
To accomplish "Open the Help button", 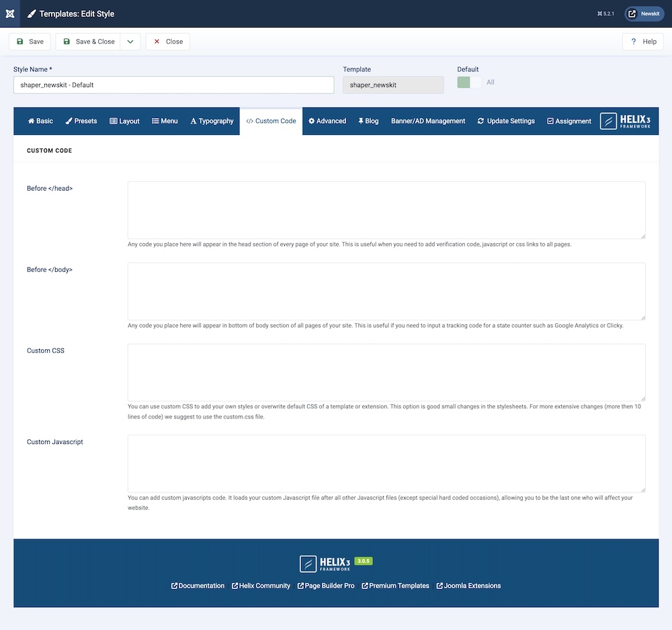I will click(x=643, y=42).
